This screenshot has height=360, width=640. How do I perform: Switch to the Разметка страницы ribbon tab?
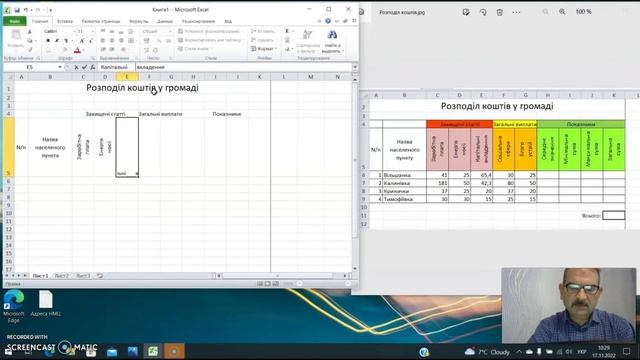(x=101, y=21)
